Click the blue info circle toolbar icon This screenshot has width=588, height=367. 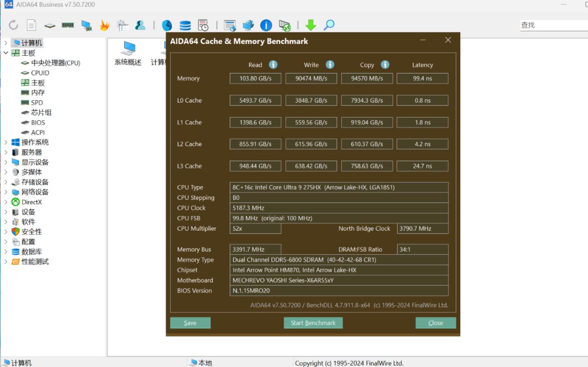point(266,25)
